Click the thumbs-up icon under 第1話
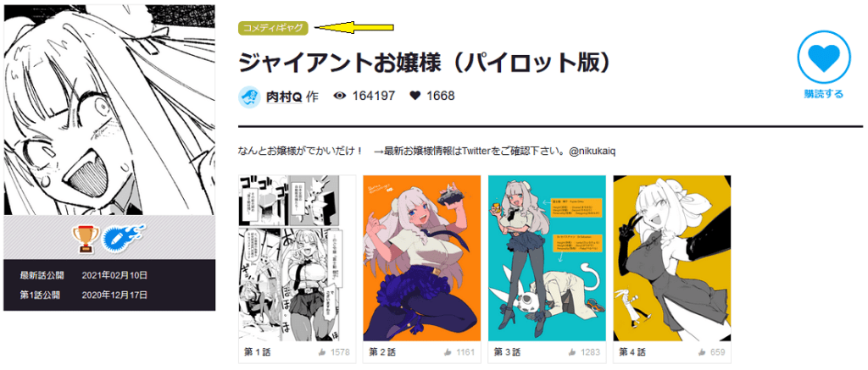This screenshot has height=370, width=868. click(322, 351)
